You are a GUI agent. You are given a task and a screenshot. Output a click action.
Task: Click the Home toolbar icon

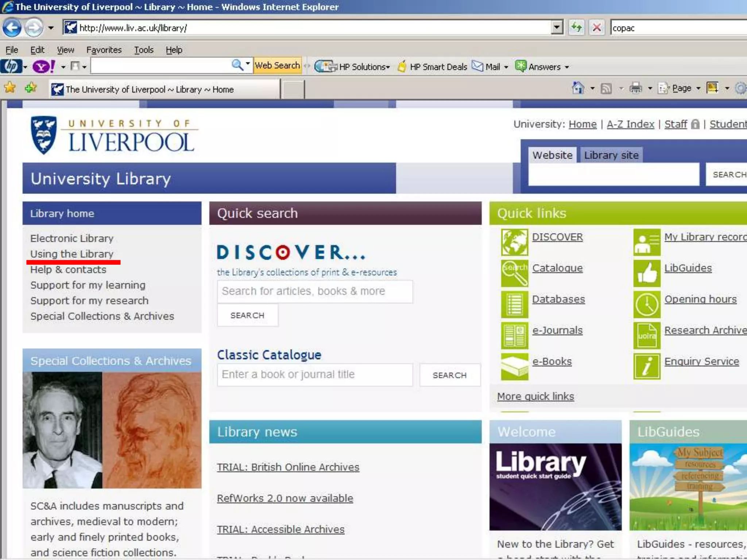[578, 88]
